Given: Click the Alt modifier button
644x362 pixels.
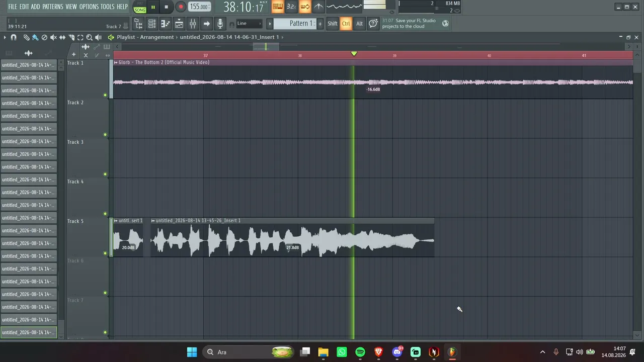Looking at the screenshot, I should (x=359, y=24).
